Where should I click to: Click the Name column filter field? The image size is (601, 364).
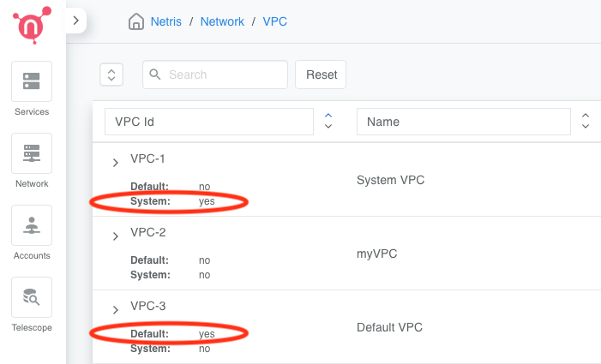click(x=464, y=122)
